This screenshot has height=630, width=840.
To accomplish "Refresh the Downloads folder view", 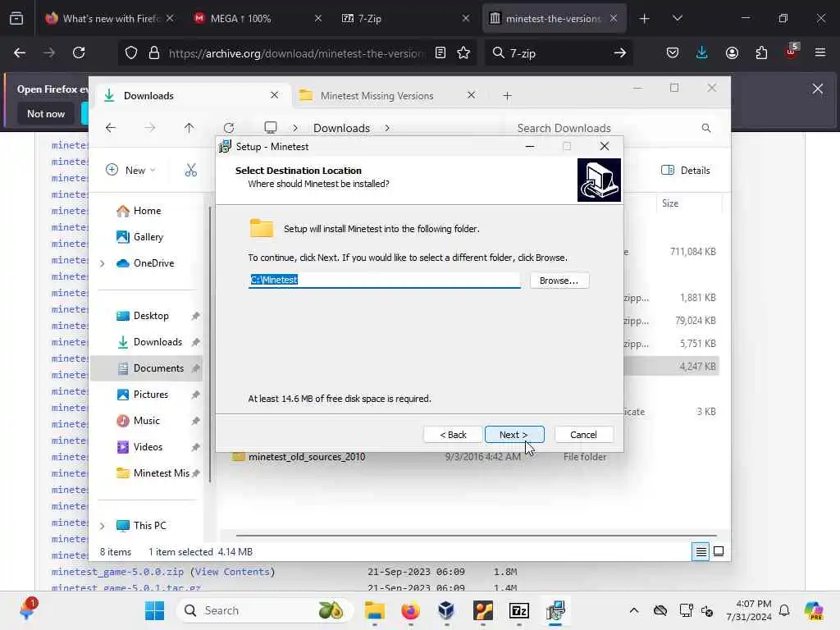I will (x=229, y=128).
